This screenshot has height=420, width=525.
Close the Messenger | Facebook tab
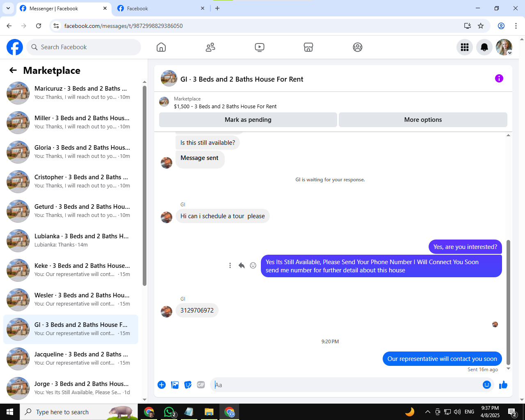tap(105, 8)
